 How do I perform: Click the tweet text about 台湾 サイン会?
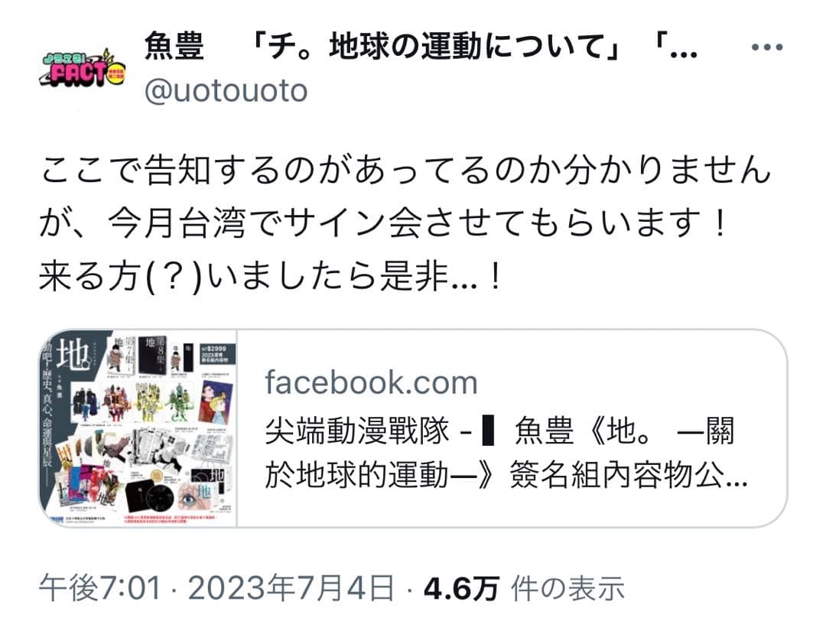[x=382, y=223]
